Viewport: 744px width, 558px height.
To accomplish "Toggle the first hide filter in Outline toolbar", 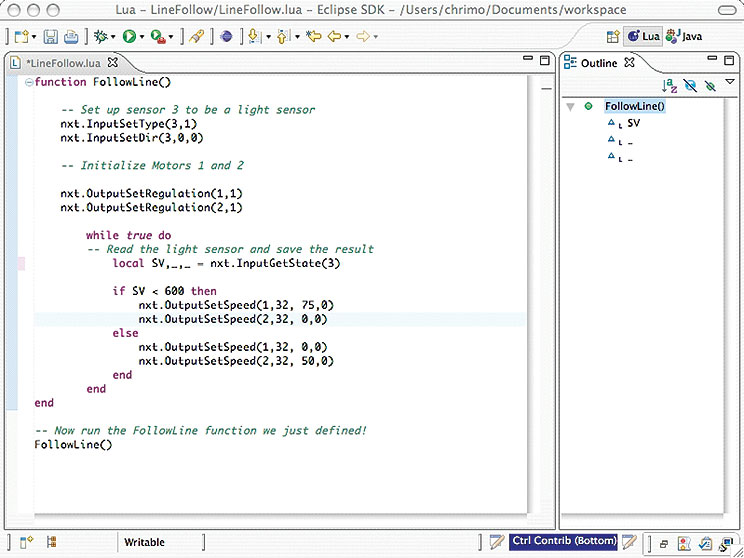I will click(691, 87).
